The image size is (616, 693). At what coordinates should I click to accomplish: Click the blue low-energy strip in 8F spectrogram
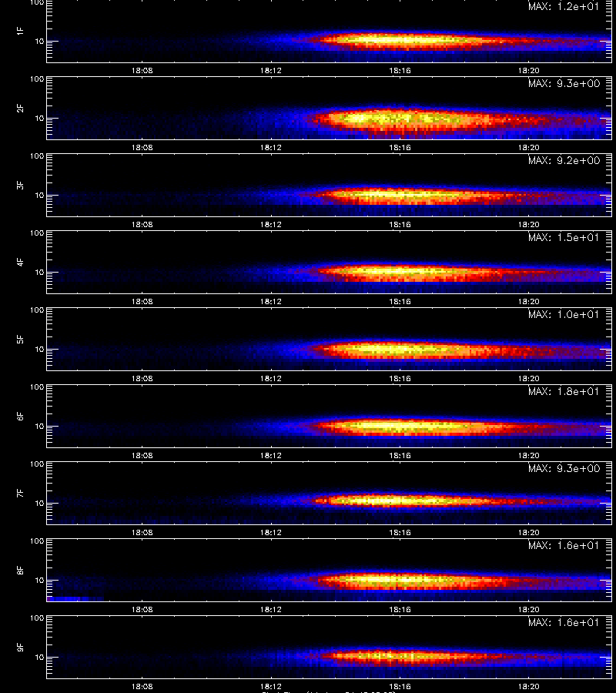pyautogui.click(x=75, y=599)
